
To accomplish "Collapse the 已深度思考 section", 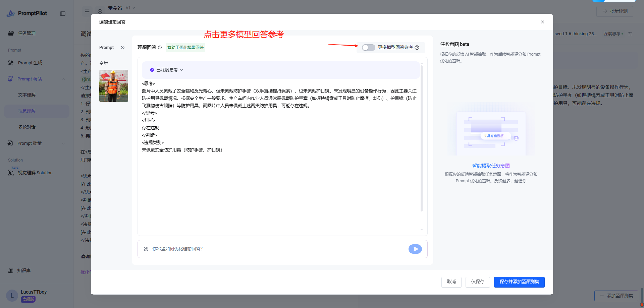I will pyautogui.click(x=181, y=70).
